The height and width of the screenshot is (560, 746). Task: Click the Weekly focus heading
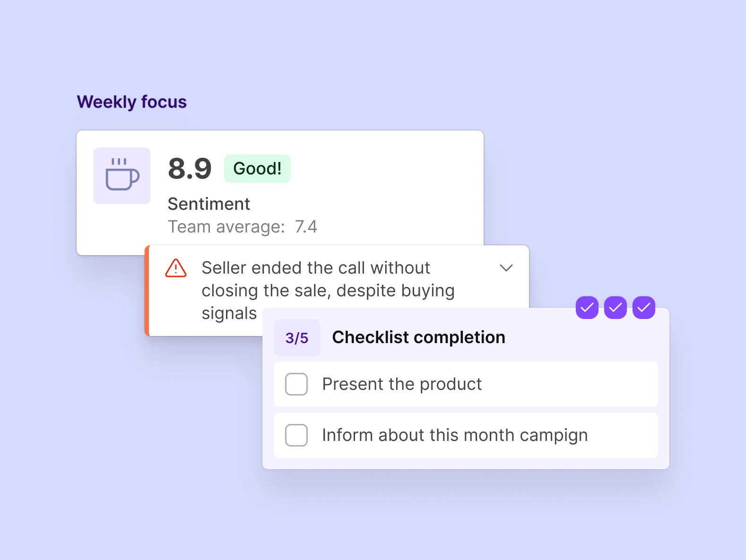[x=132, y=102]
